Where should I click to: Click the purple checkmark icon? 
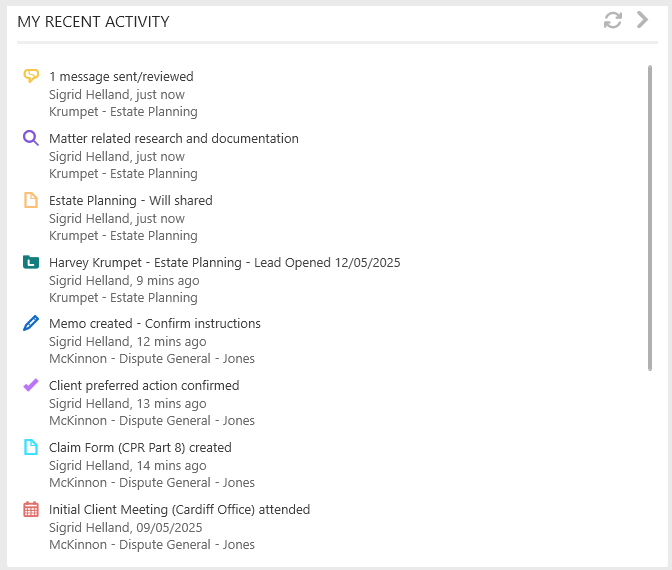tap(31, 385)
